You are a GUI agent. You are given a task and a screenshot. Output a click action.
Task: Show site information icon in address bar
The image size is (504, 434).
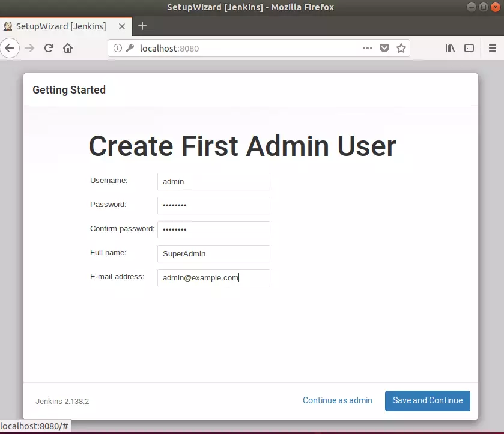pyautogui.click(x=118, y=48)
